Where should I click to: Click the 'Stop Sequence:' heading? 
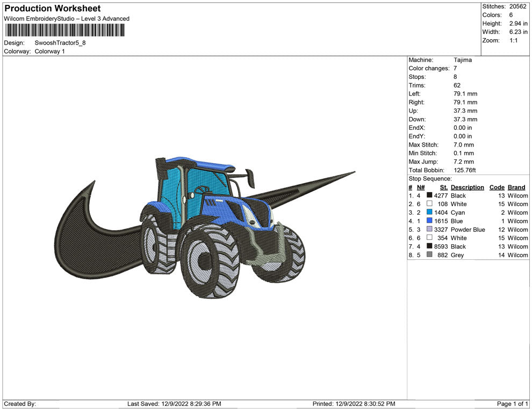pos(430,179)
